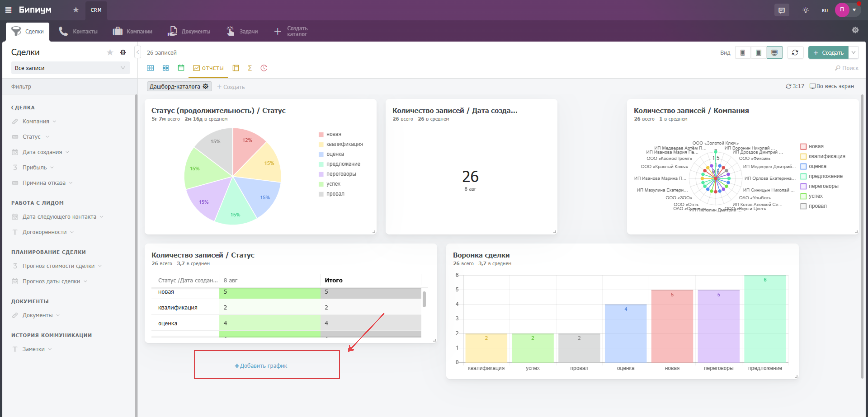Expand the Создать button dropdown arrow
Viewport: 868px width, 417px height.
tap(854, 53)
